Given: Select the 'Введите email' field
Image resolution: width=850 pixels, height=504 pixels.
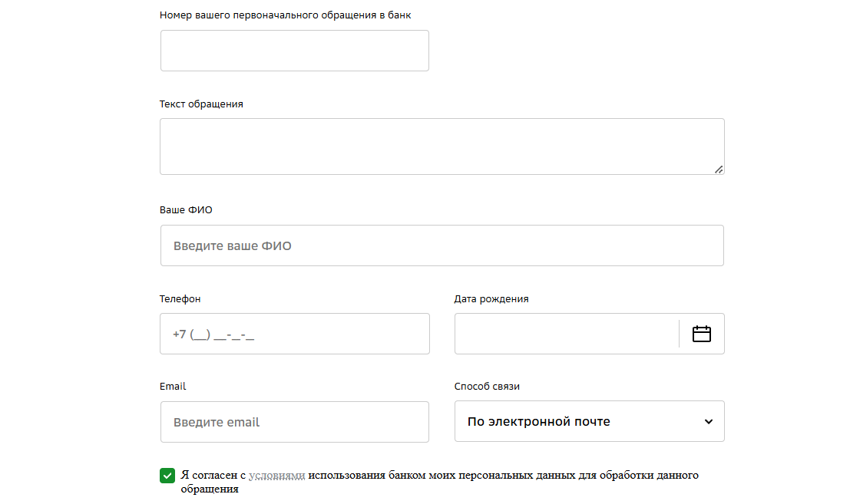Looking at the screenshot, I should pyautogui.click(x=295, y=422).
